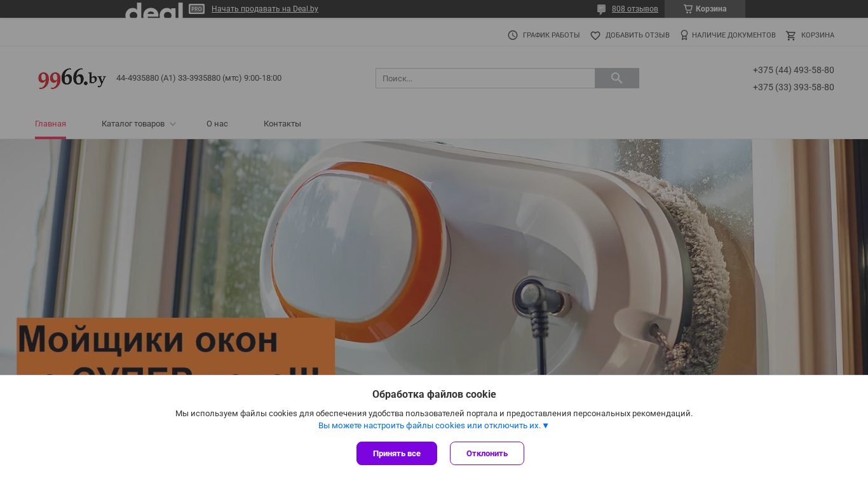Click the PRO badge icon
This screenshot has width=868, height=488.
coord(196,9)
